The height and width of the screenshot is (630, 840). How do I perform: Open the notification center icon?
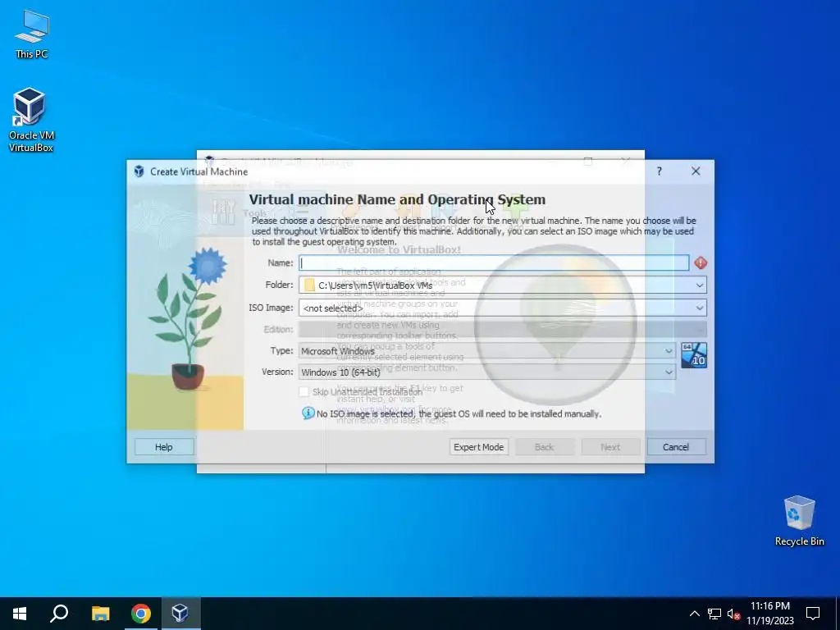tap(813, 614)
